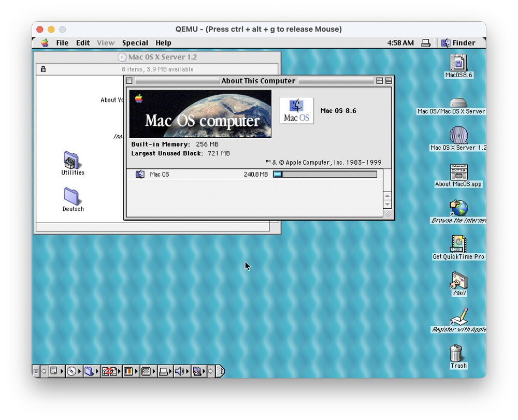Click the "Mac OS 8.6" version text
The height and width of the screenshot is (420, 518).
pyautogui.click(x=338, y=111)
